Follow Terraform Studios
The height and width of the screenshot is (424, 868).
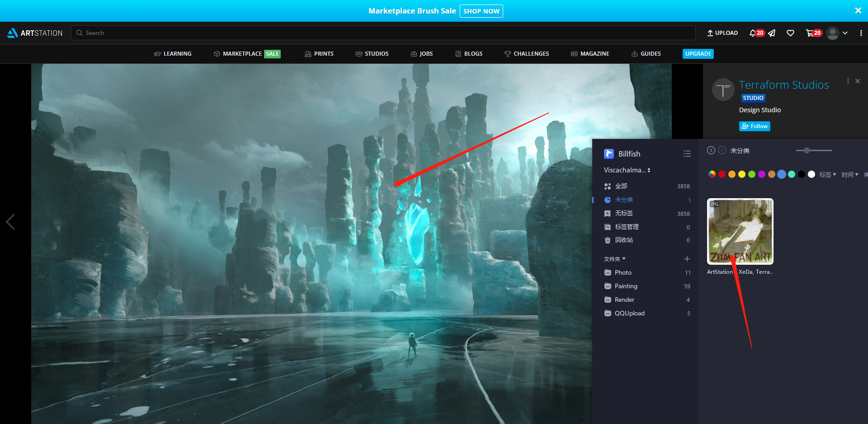click(755, 126)
